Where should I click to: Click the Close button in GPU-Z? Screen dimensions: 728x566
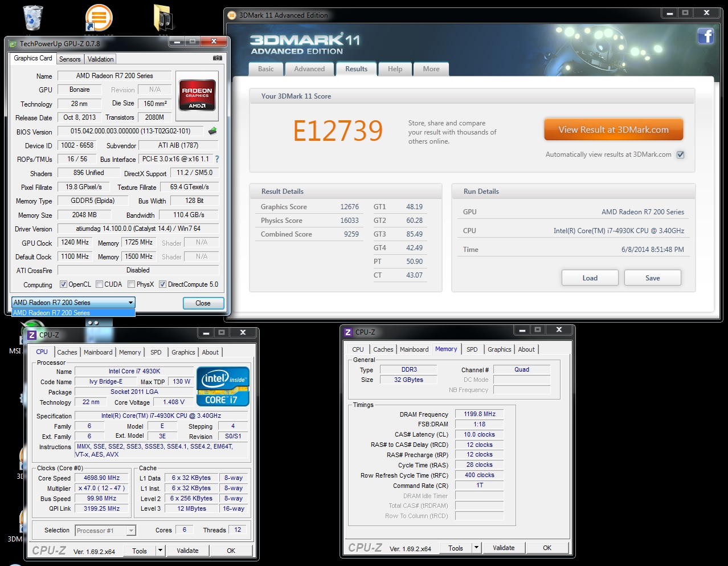pos(203,303)
